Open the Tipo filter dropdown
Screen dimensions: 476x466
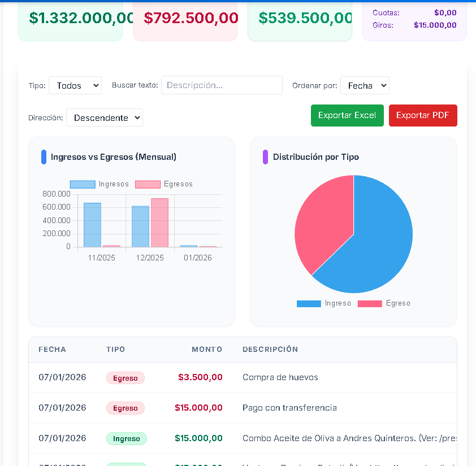(75, 85)
